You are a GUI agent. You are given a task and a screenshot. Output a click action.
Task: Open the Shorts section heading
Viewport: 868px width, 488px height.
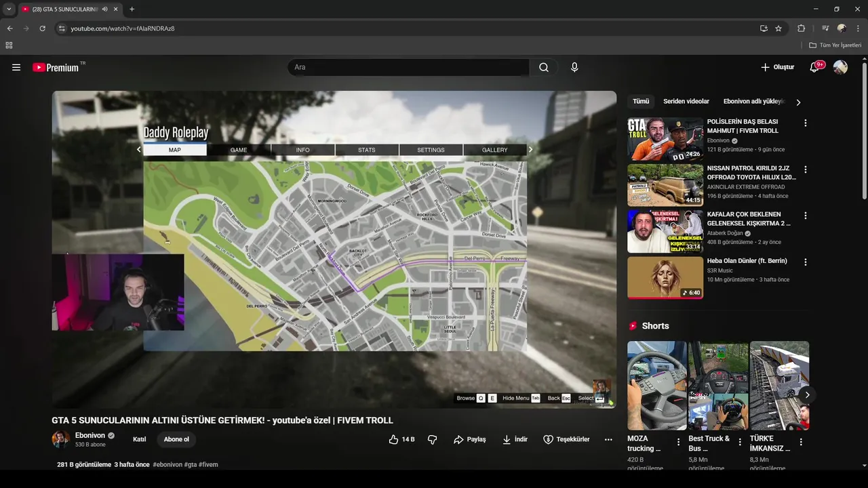648,326
